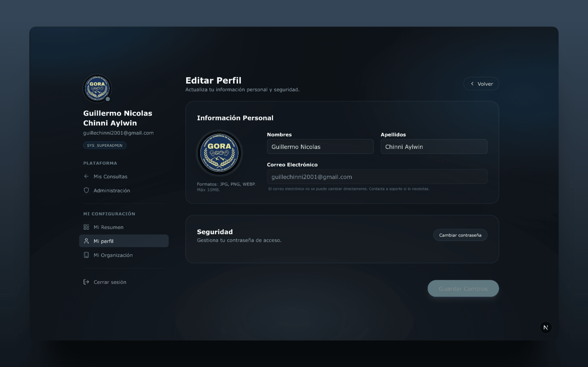
Task: Click the shield icon next to Administración
Action: pyautogui.click(x=87, y=190)
